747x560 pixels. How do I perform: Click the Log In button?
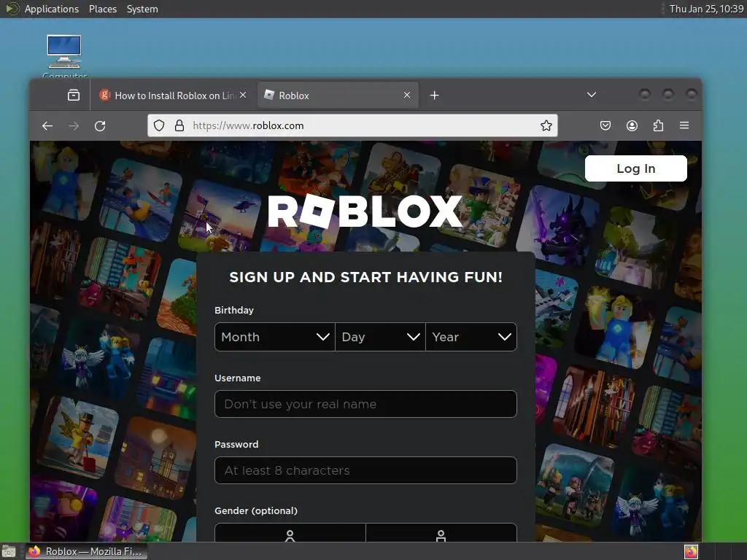[x=635, y=168]
